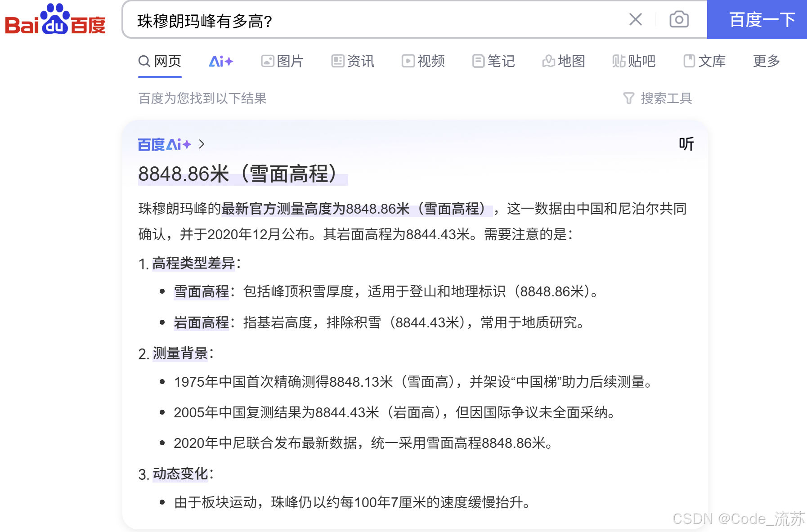807x532 pixels.
Task: Open the 地图 map tab
Action: pos(564,61)
